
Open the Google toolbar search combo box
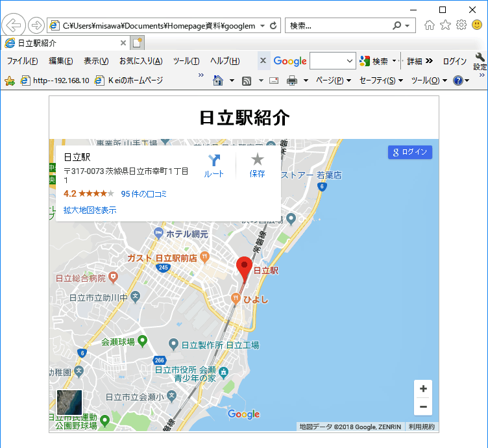tap(333, 61)
